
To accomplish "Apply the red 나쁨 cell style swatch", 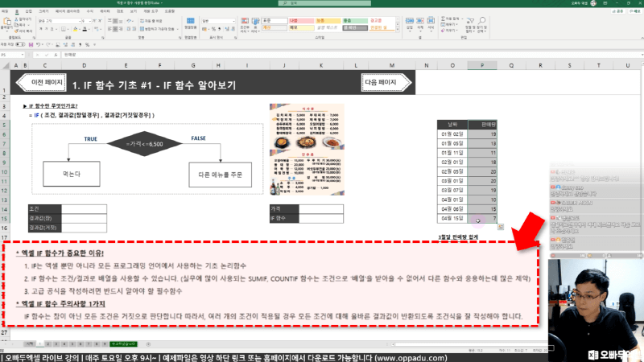I will point(300,21).
